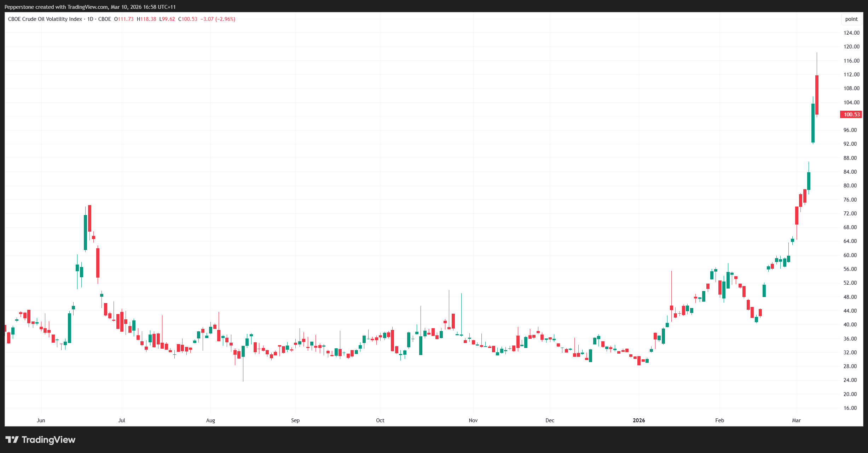This screenshot has width=868, height=453.
Task: Select the Mar label on time axis
Action: pos(796,420)
